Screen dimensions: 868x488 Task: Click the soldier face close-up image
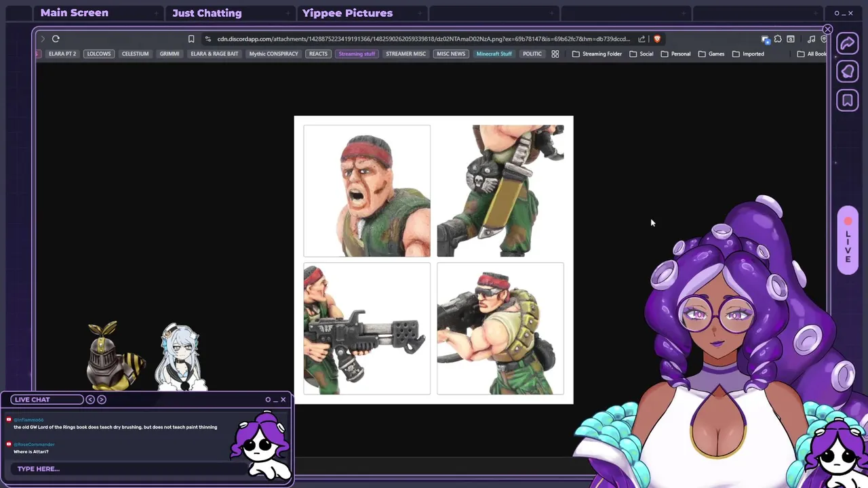pos(367,190)
